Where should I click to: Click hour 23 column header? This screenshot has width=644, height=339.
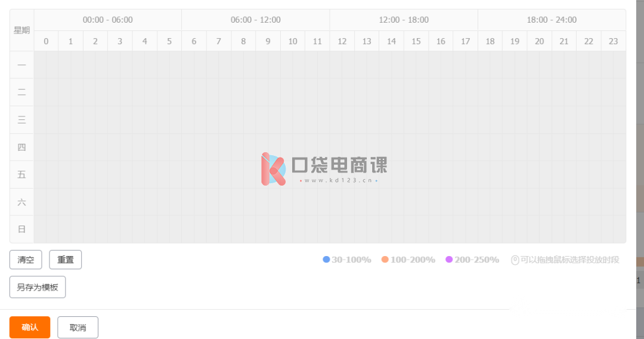613,41
